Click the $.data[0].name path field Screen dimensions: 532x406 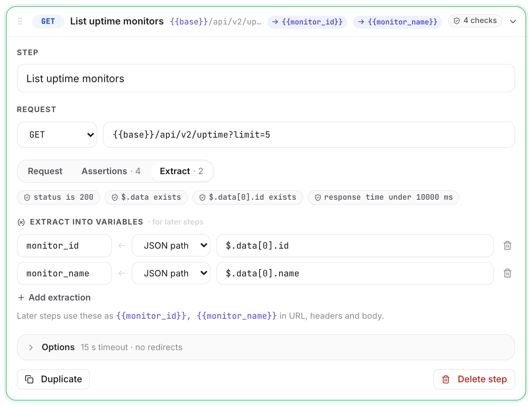point(355,273)
